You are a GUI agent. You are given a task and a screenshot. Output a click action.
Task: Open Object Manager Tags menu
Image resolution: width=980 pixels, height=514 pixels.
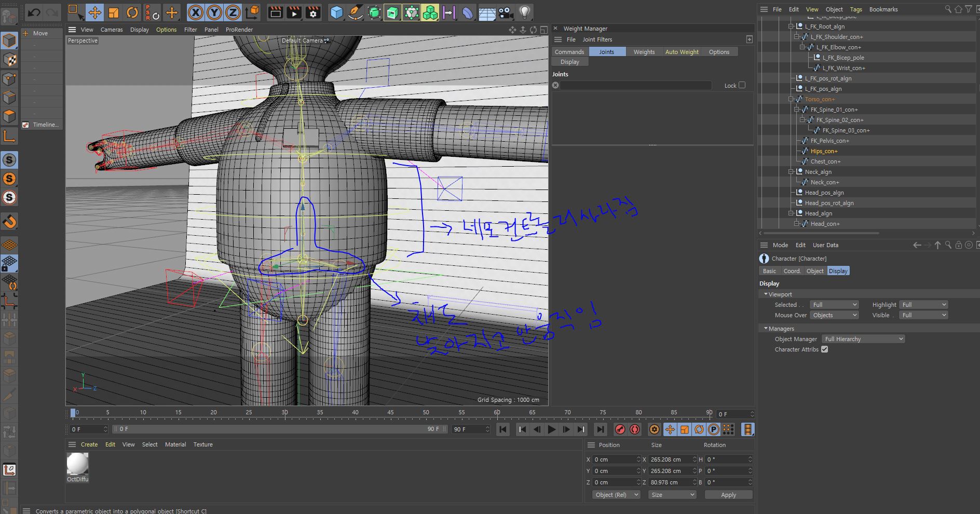click(856, 9)
